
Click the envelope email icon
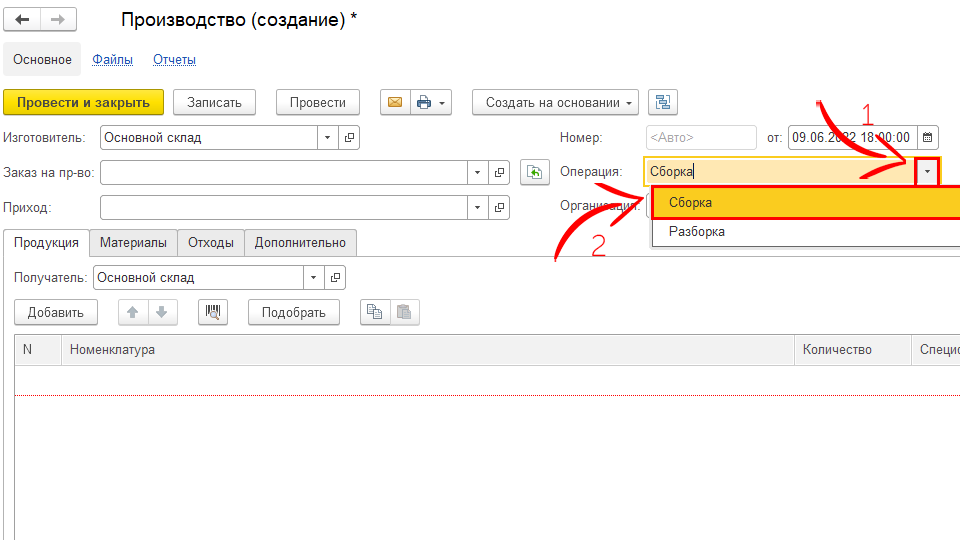point(394,102)
